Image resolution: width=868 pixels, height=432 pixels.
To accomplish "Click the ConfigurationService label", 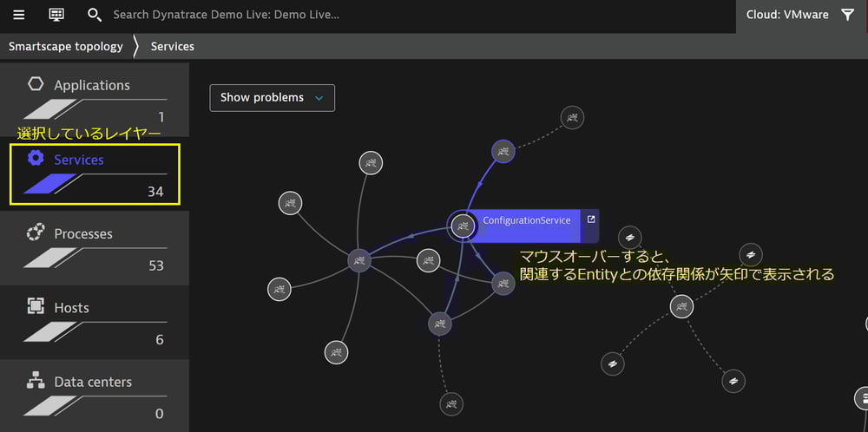I will (x=526, y=220).
